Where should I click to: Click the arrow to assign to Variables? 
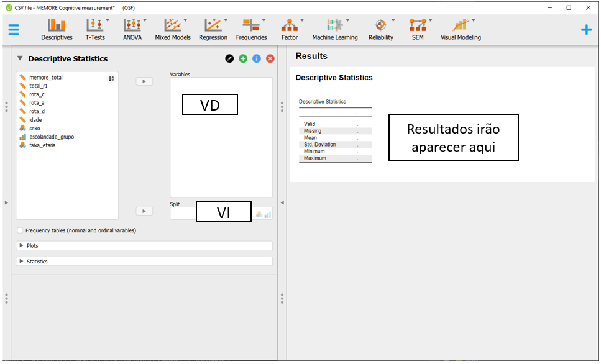click(x=144, y=81)
